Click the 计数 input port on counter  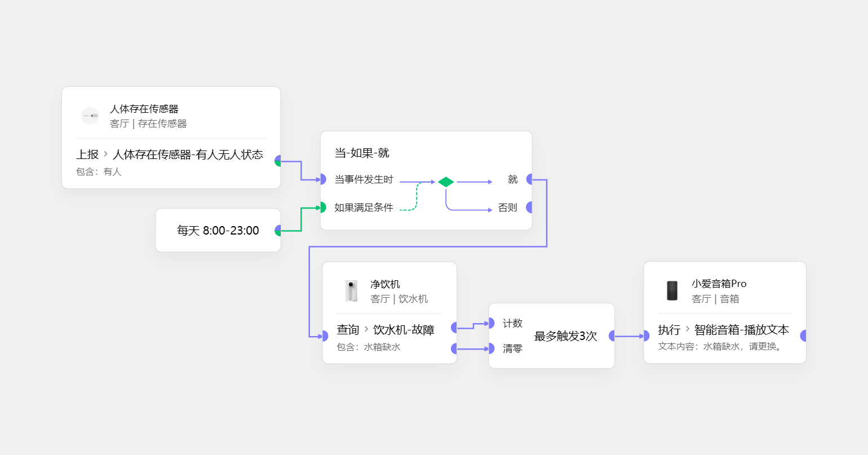pyautogui.click(x=491, y=323)
